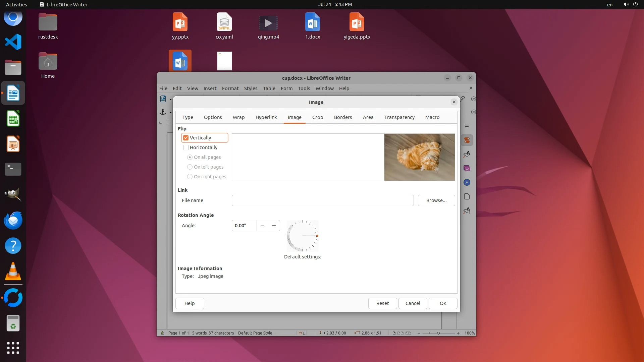Viewport: 644px width, 362px height.
Task: Open the Styles sidebar panel
Action: (467, 154)
